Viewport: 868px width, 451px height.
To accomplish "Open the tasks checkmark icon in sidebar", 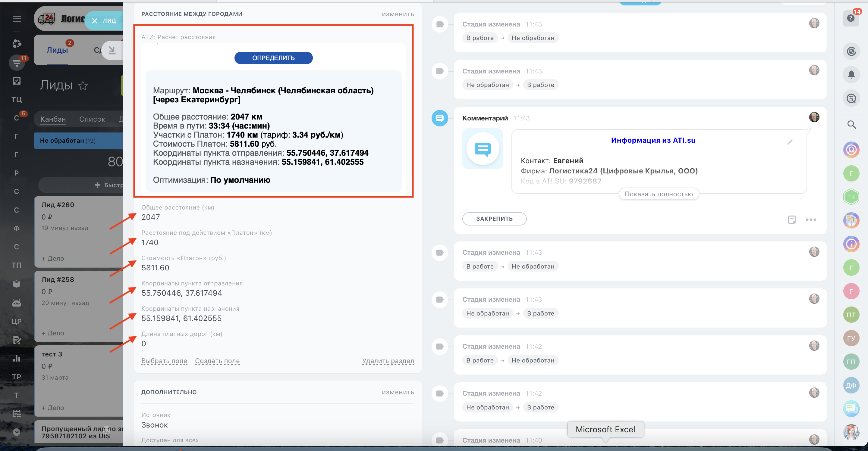I will 17,81.
